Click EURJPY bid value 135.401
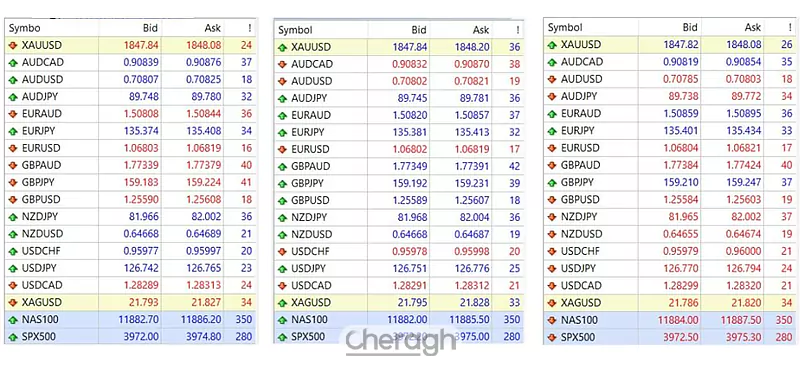Image resolution: width=800 pixels, height=376 pixels. (681, 131)
